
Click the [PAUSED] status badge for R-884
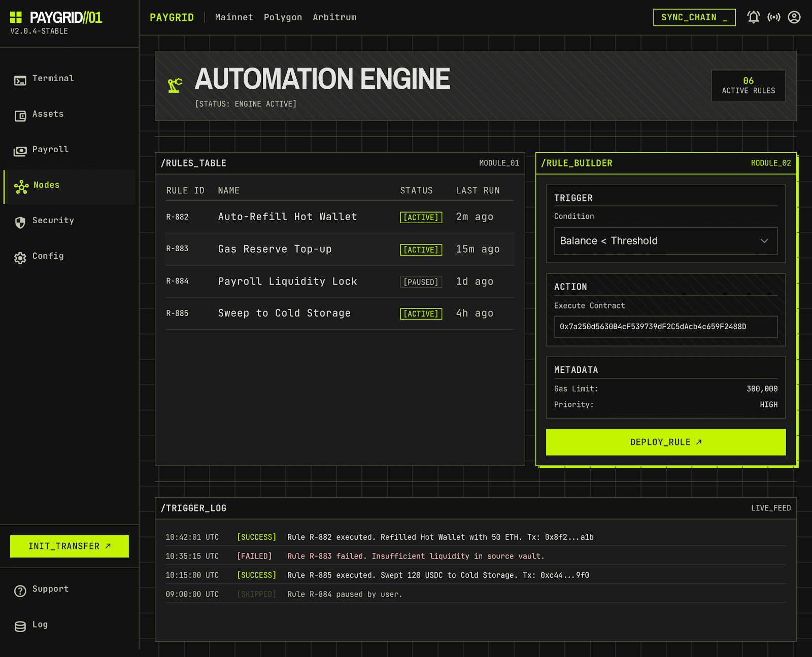tap(421, 282)
